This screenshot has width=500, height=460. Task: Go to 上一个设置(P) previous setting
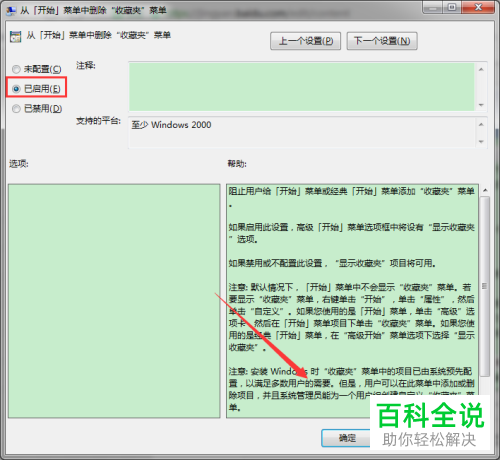coord(305,41)
